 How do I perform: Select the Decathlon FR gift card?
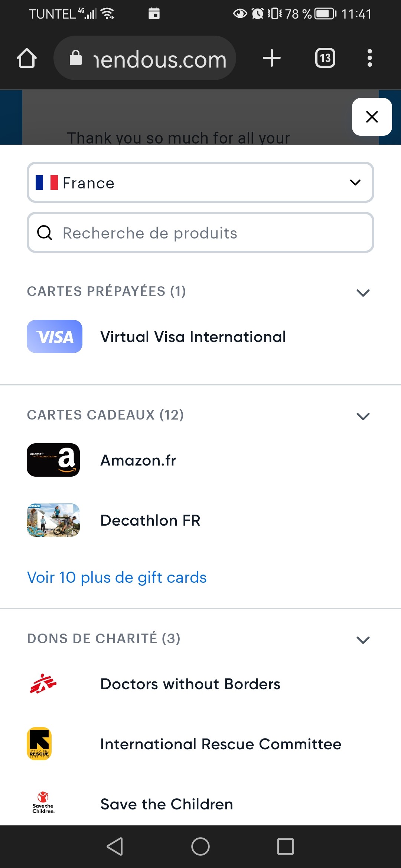(x=150, y=520)
